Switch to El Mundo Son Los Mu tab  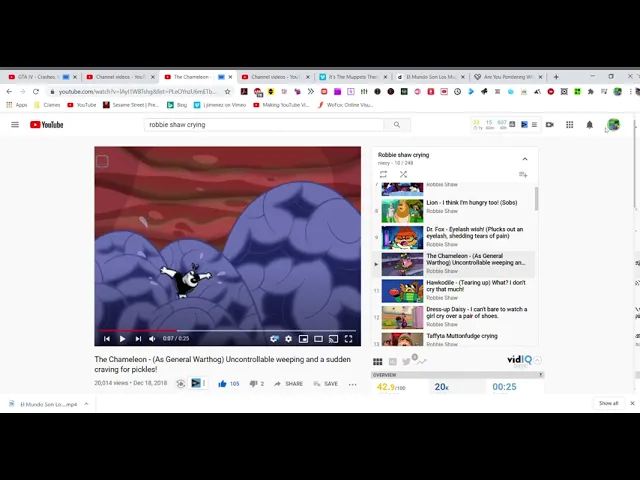[x=429, y=77]
